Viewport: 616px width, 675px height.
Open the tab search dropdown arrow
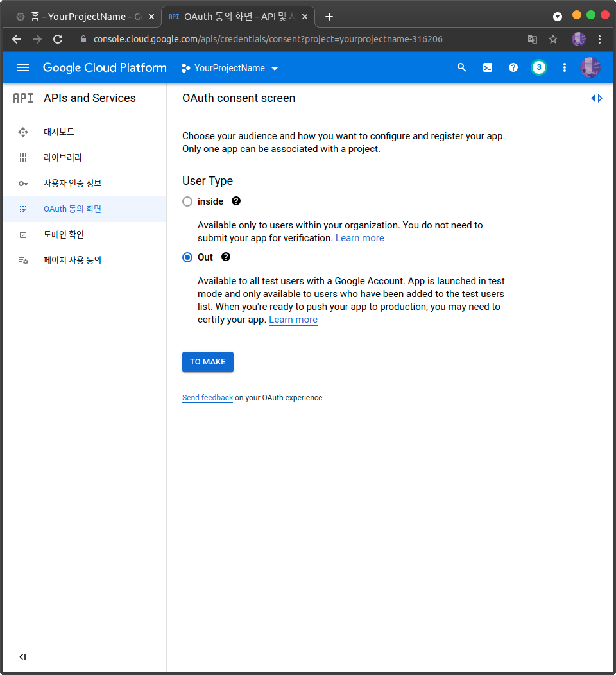558,17
